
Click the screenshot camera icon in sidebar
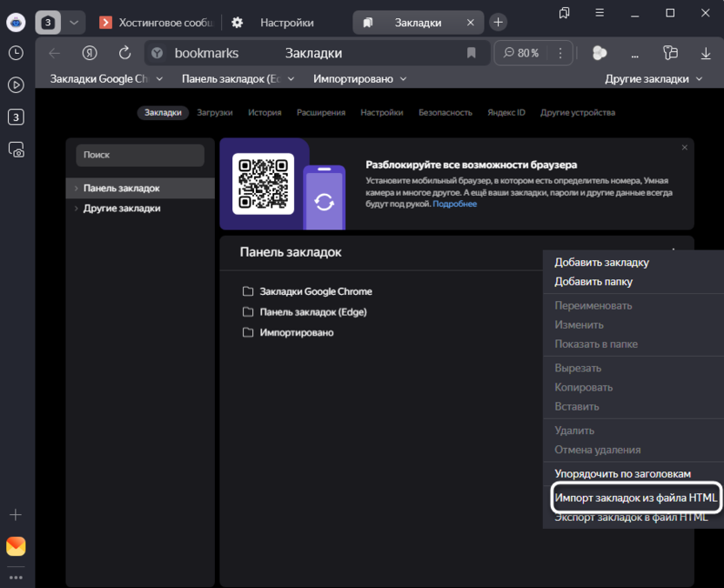pos(16,150)
